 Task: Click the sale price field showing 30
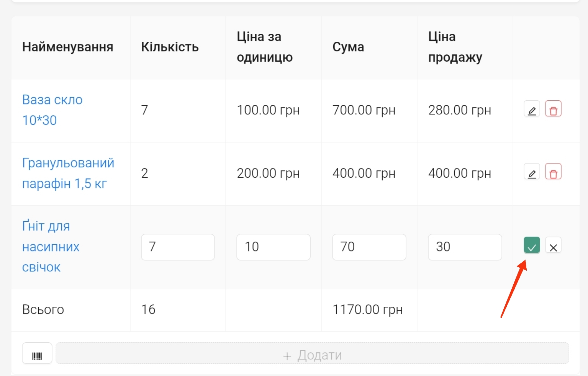tap(465, 247)
